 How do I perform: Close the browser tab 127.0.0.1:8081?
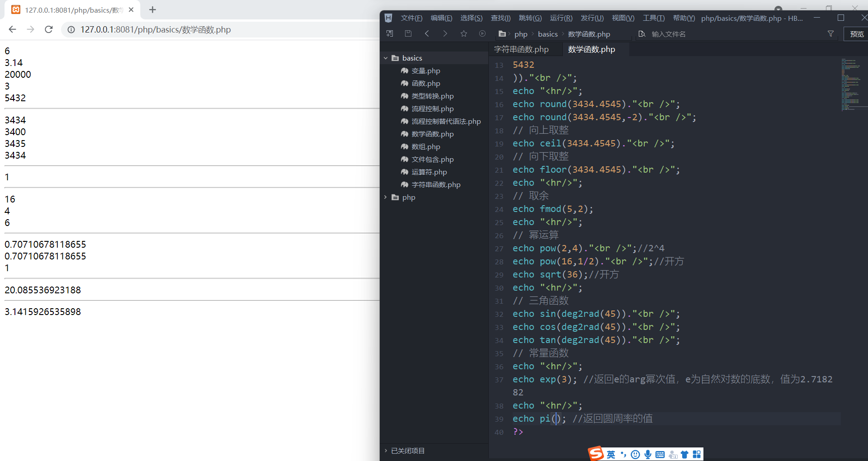[x=131, y=9]
